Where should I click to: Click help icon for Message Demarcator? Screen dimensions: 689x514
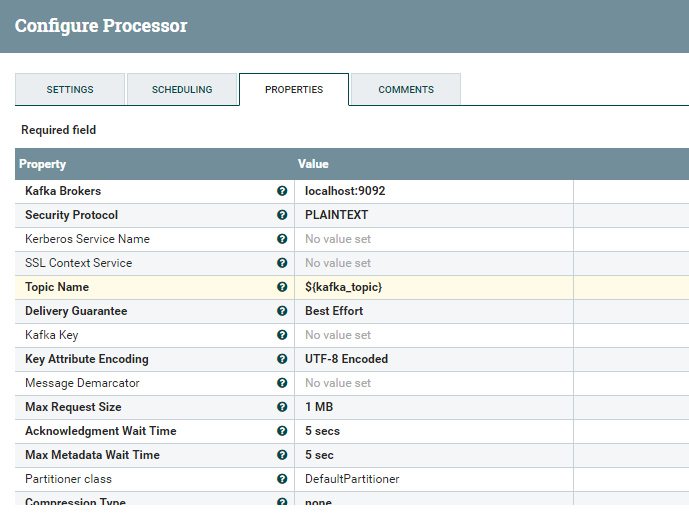coord(282,383)
